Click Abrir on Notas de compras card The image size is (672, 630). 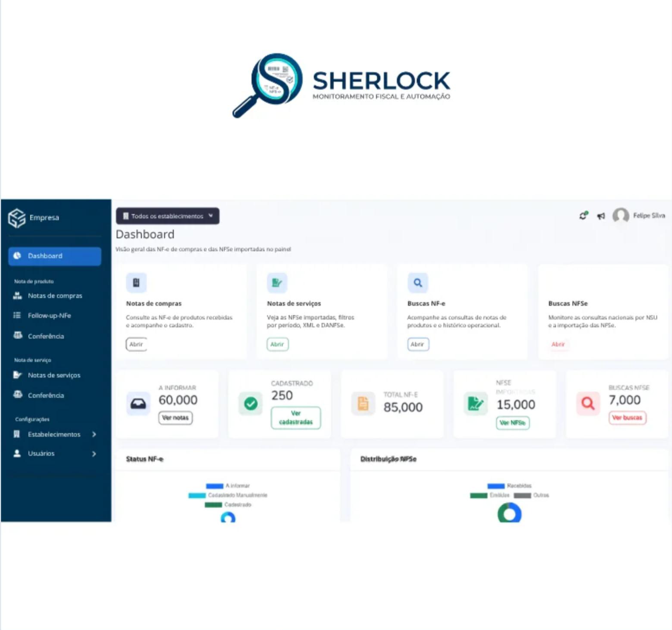tap(136, 344)
